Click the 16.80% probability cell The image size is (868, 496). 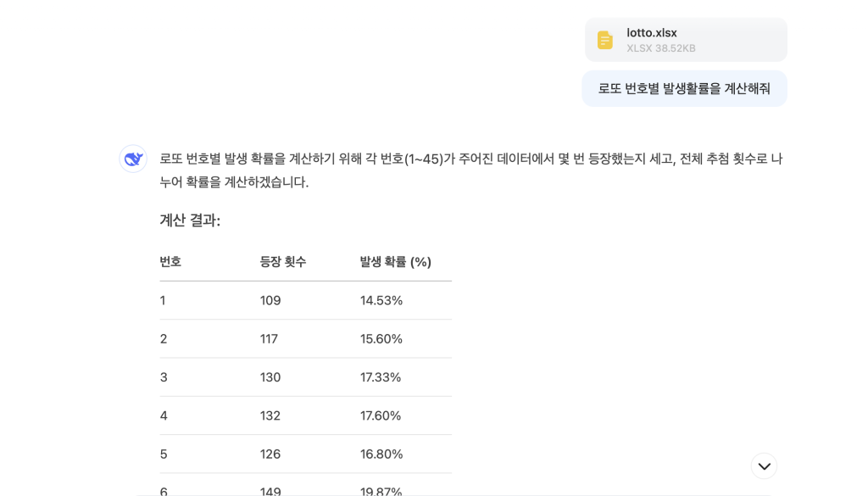point(381,454)
